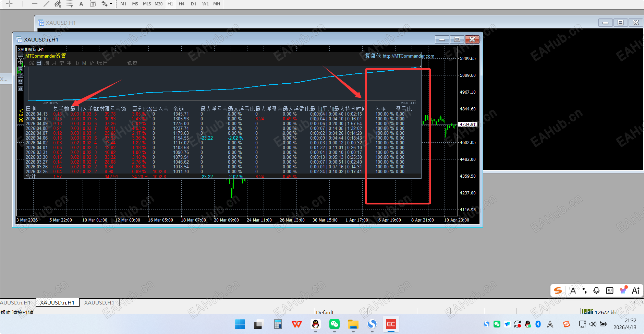The height and width of the screenshot is (334, 644).
Task: Click the 复盘侠 label in panel header
Action: pyautogui.click(x=373, y=56)
